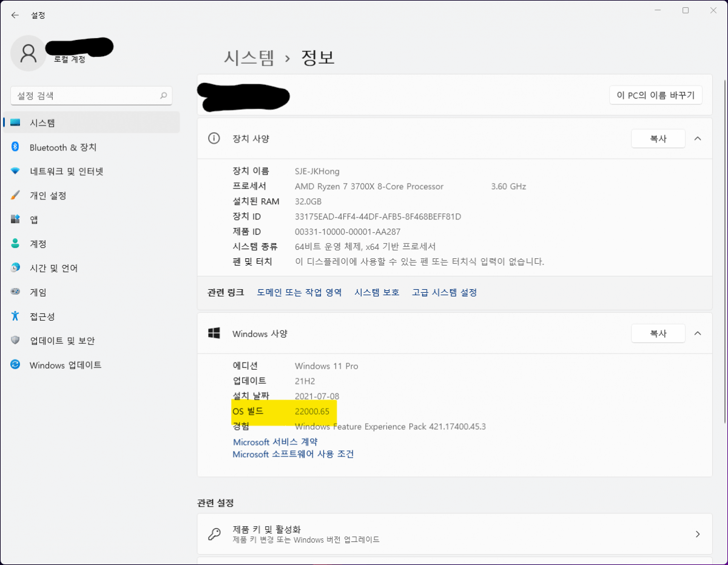The image size is (728, 565).
Task: Select the 게임 controller icon
Action: click(16, 292)
